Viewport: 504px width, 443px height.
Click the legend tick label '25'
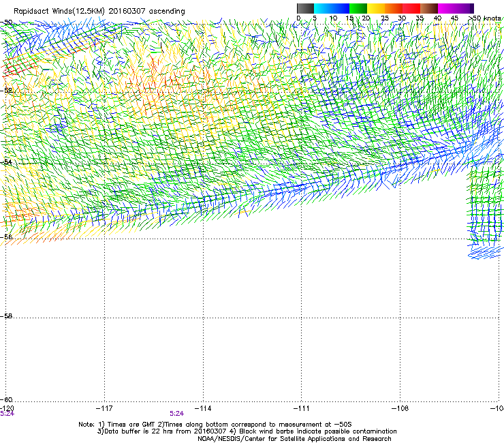[x=385, y=18]
